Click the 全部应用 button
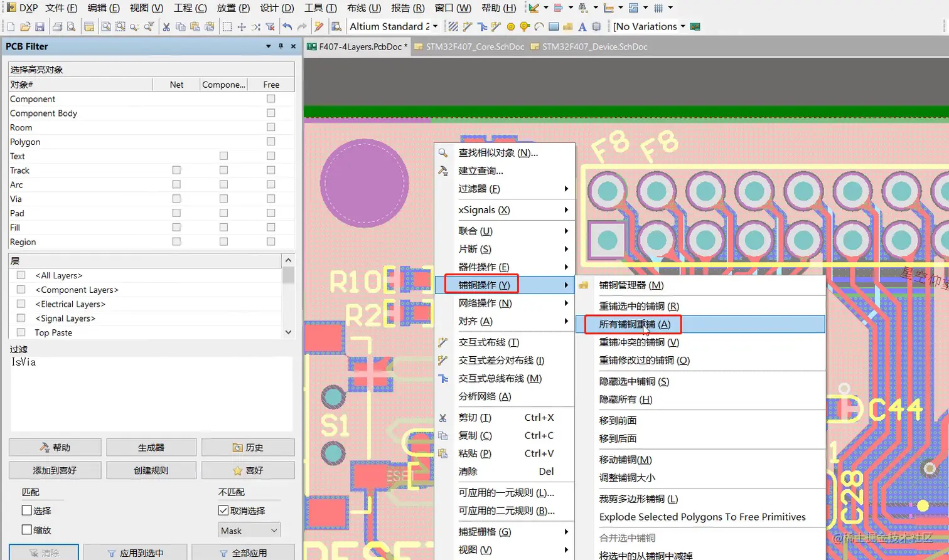Image resolution: width=949 pixels, height=560 pixels. [x=243, y=552]
